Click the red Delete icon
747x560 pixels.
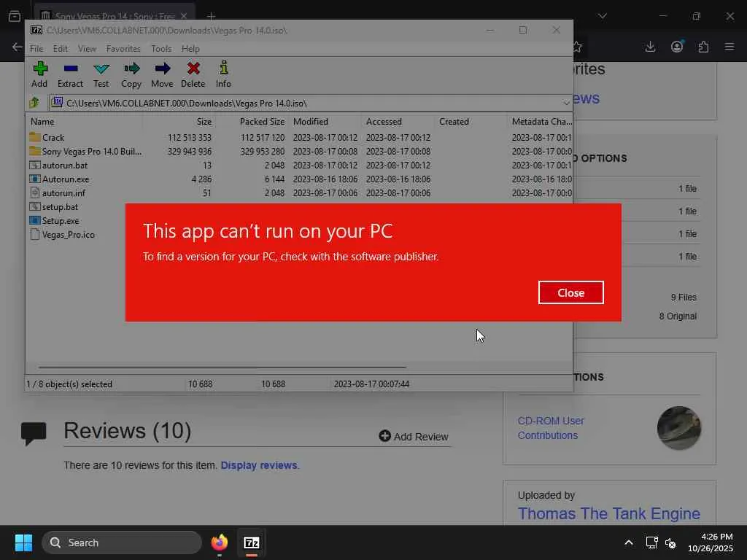tap(193, 74)
